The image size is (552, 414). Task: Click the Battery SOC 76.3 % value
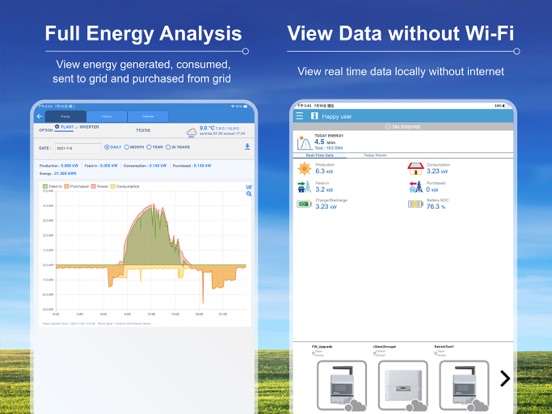pyautogui.click(x=436, y=207)
